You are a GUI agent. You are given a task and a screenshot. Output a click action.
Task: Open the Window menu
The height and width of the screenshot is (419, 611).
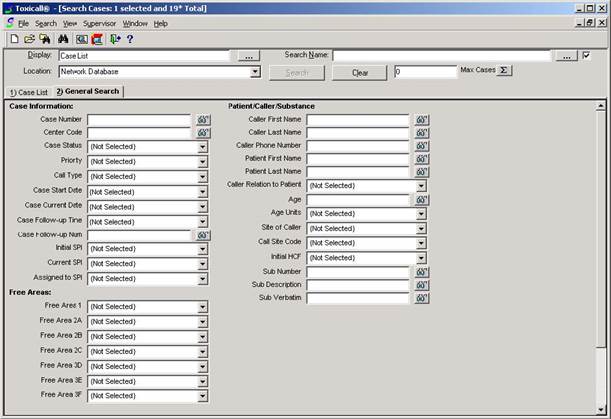click(x=135, y=24)
